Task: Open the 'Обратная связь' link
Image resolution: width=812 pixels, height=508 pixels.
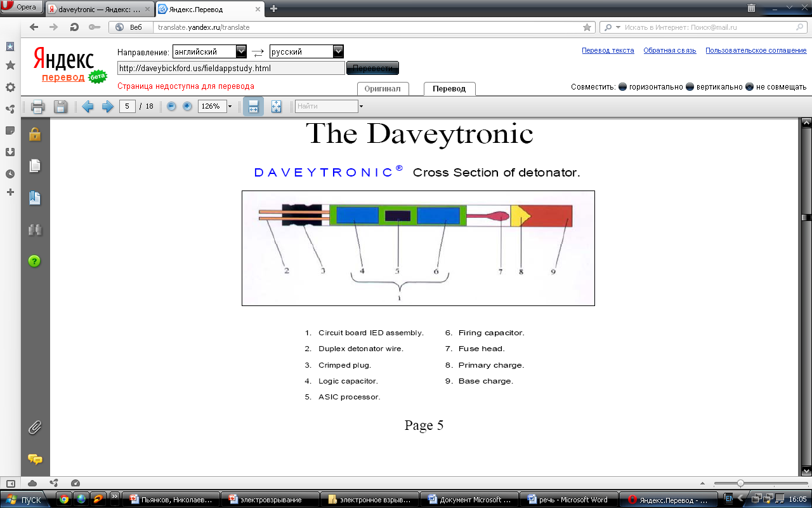Action: click(x=670, y=51)
